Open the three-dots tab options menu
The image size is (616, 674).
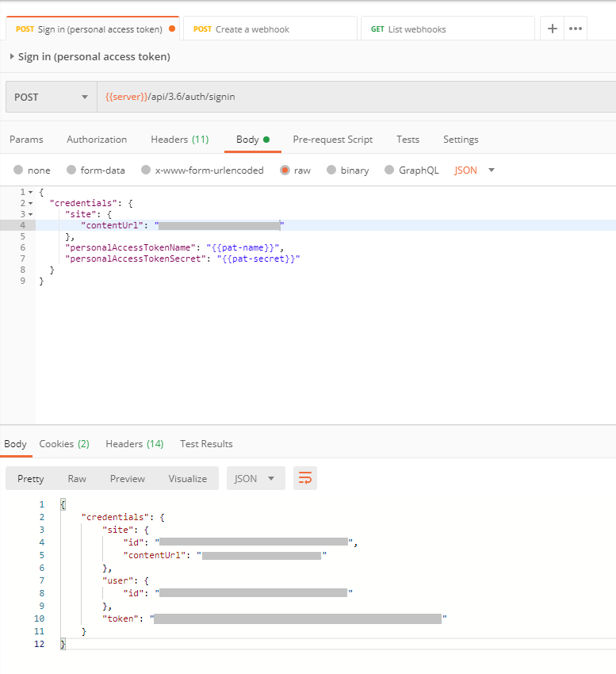pos(576,29)
